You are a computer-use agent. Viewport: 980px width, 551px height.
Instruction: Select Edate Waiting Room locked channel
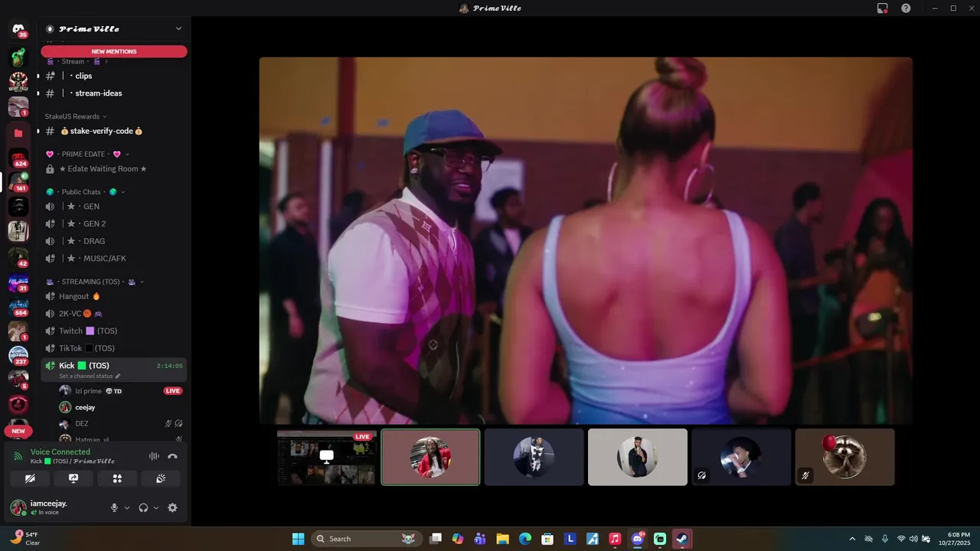click(x=114, y=168)
